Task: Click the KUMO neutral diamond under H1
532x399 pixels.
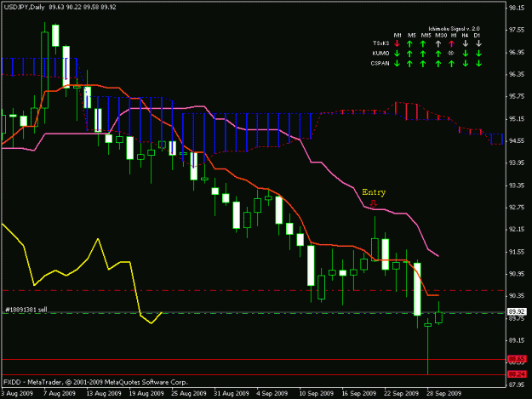Action: [x=451, y=54]
